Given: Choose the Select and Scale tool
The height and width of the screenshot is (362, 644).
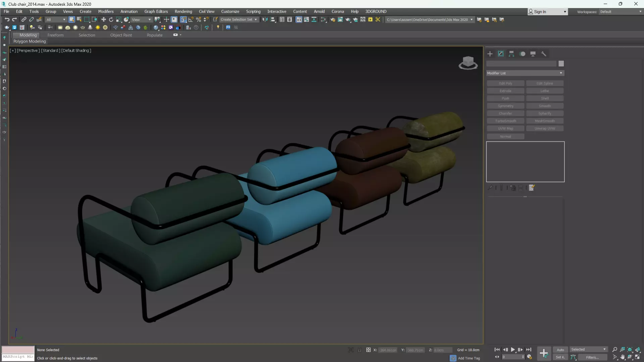Looking at the screenshot, I should tap(118, 19).
